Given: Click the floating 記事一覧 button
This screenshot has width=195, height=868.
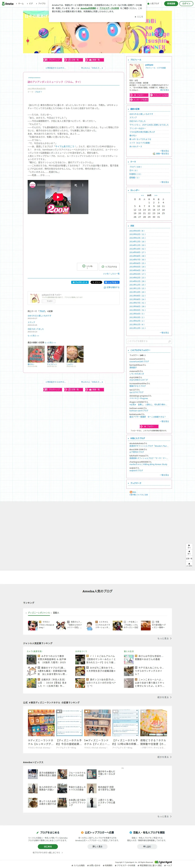Looking at the screenshot, I should click(189, 558).
